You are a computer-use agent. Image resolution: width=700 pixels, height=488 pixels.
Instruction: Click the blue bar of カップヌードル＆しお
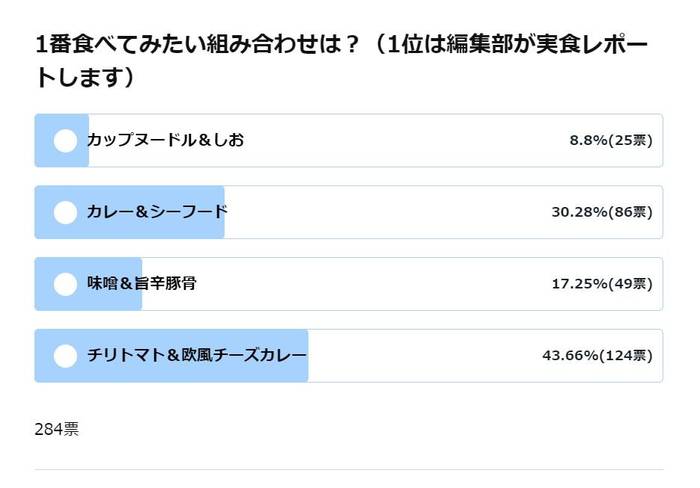click(62, 141)
